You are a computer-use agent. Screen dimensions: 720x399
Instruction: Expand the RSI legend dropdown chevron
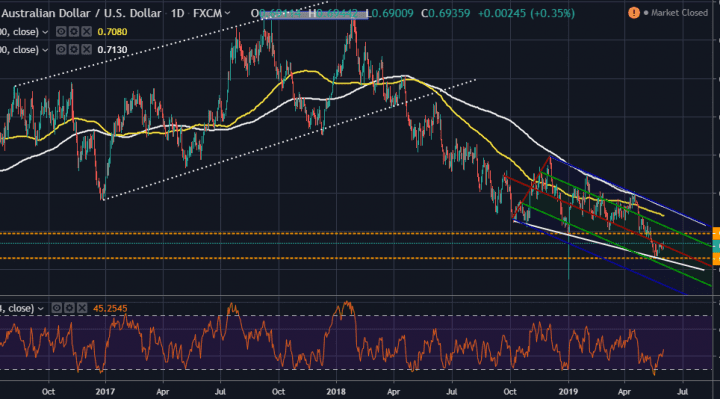pyautogui.click(x=40, y=309)
